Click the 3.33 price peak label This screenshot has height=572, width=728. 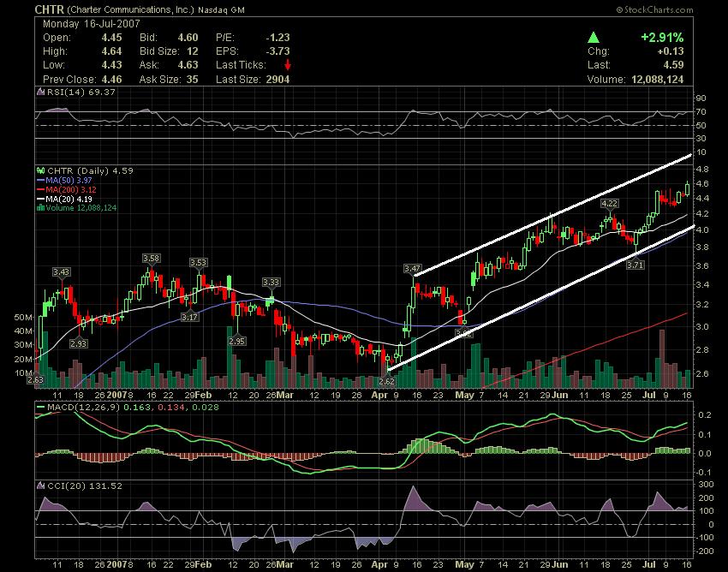pos(272,283)
